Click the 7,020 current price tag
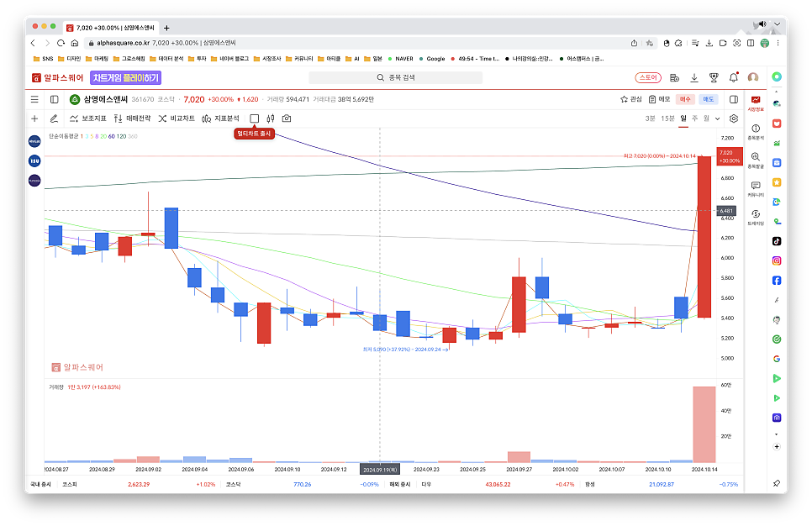 click(x=730, y=156)
